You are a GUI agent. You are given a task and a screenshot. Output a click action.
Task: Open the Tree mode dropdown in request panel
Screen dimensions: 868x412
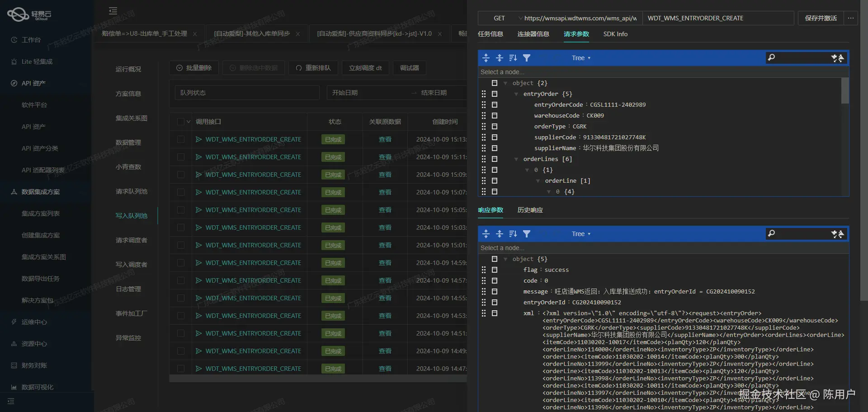580,58
